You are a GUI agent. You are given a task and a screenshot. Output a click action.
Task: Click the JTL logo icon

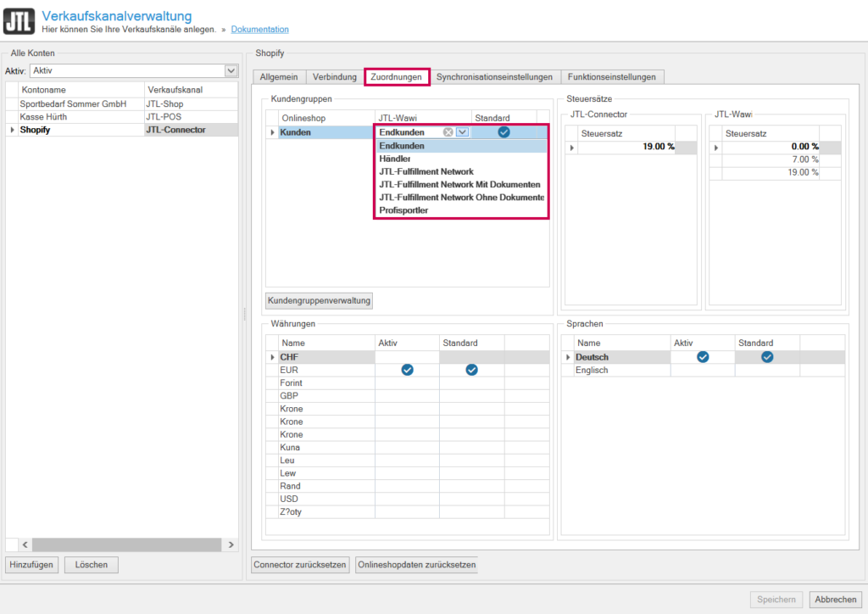[18, 20]
